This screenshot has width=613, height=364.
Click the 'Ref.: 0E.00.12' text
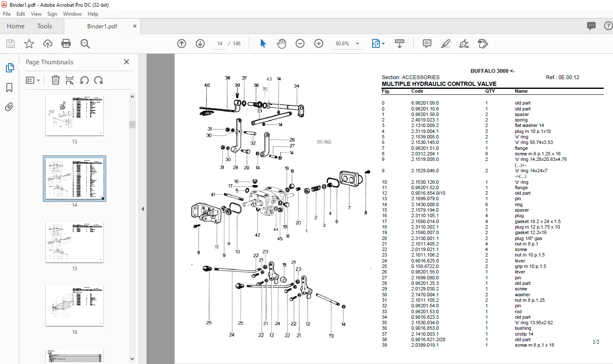coord(563,77)
